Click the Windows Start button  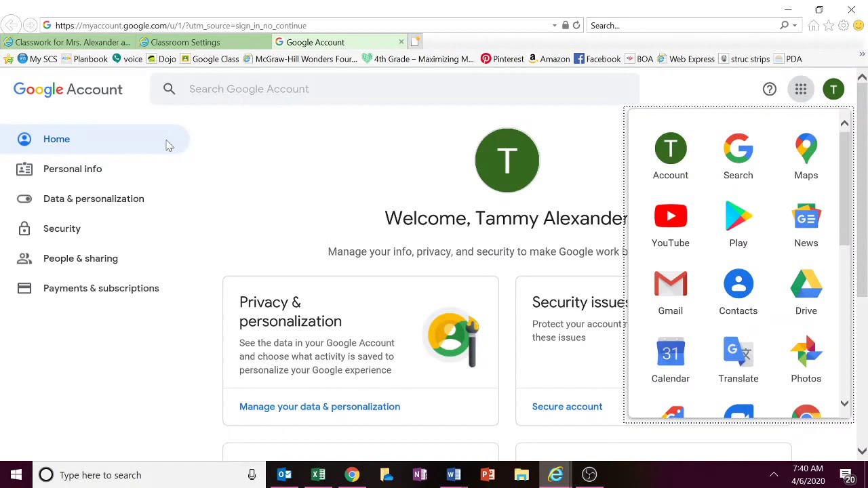[x=16, y=474]
